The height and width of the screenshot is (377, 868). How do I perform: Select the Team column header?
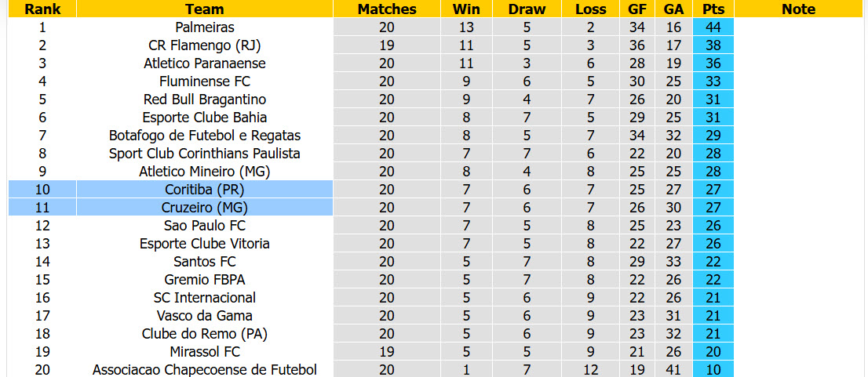click(205, 9)
